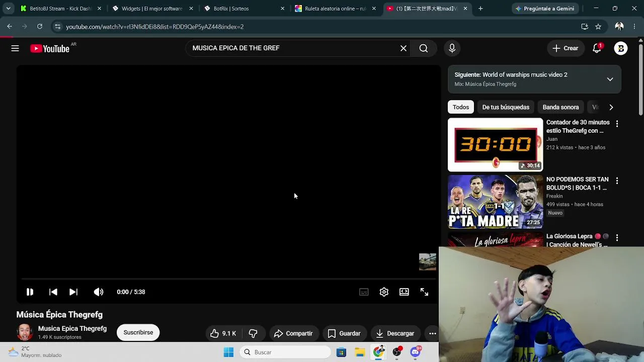This screenshot has width=644, height=362.
Task: Switch to the BetitoBJ Stream Kick tab
Action: 60,9
